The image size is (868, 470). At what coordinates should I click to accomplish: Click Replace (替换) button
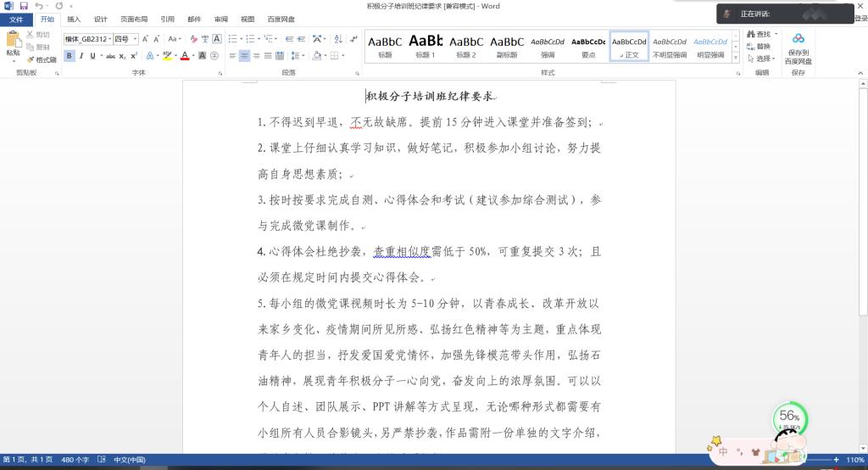click(759, 47)
